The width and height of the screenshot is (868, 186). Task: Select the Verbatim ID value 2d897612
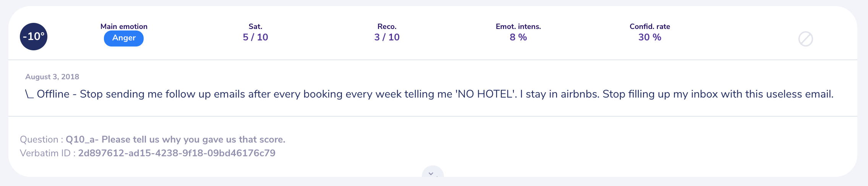pos(177,153)
